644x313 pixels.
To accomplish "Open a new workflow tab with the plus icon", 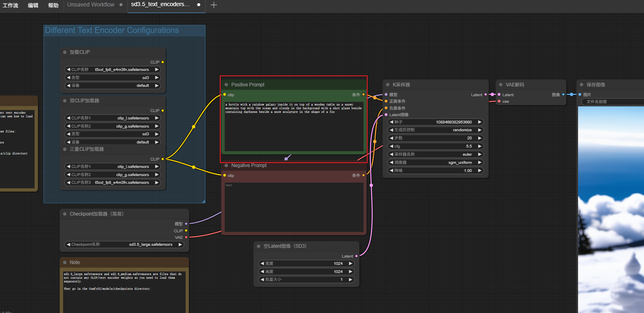I will 214,5.
